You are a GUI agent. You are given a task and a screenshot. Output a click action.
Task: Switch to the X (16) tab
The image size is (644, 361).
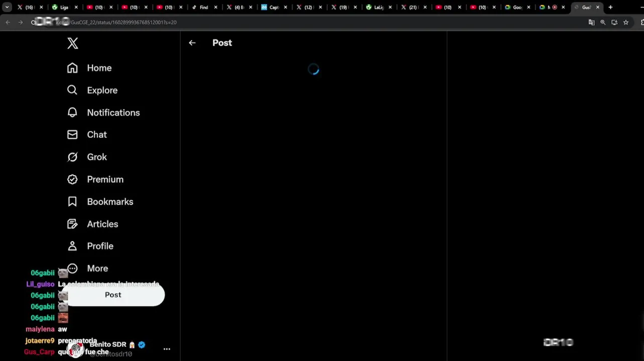coord(29,7)
